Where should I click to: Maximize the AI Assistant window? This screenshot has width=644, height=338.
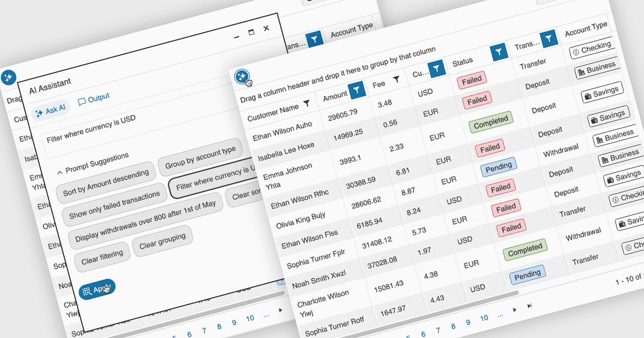(x=251, y=33)
